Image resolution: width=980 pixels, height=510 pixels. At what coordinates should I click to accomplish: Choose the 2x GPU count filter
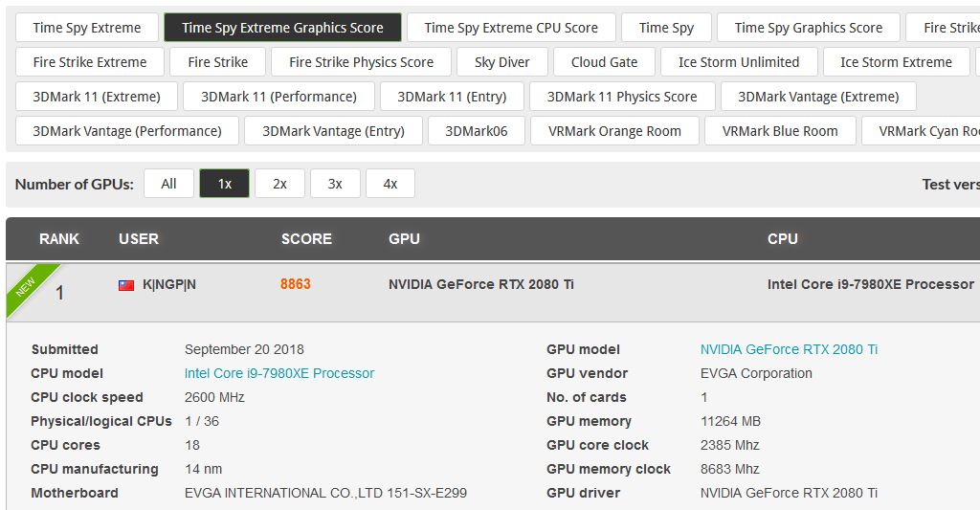[279, 184]
